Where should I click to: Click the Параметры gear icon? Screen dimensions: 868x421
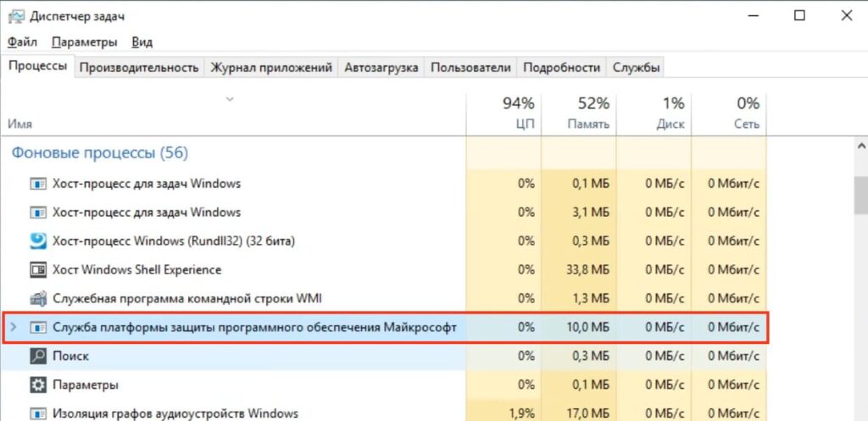(37, 385)
